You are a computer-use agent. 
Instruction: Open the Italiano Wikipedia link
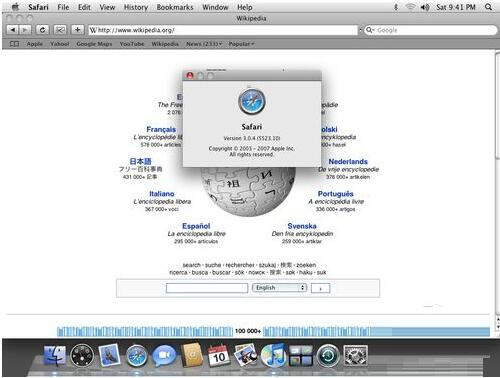point(162,194)
